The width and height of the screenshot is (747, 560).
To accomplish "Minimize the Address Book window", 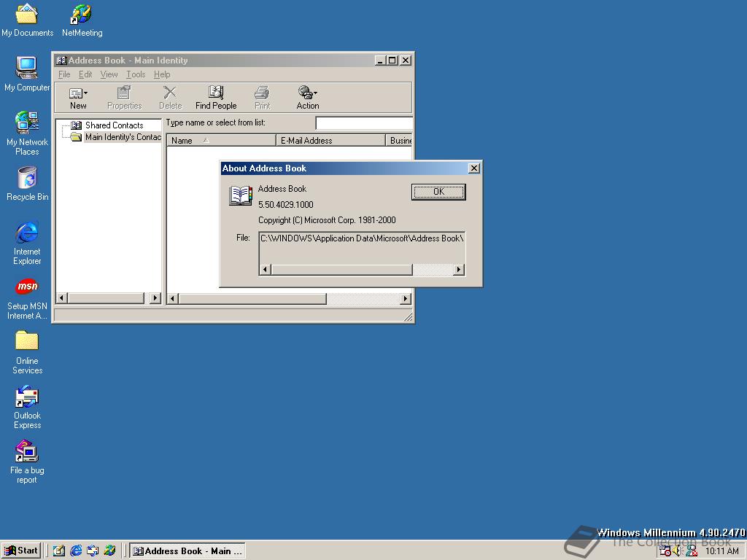I will pos(379,61).
